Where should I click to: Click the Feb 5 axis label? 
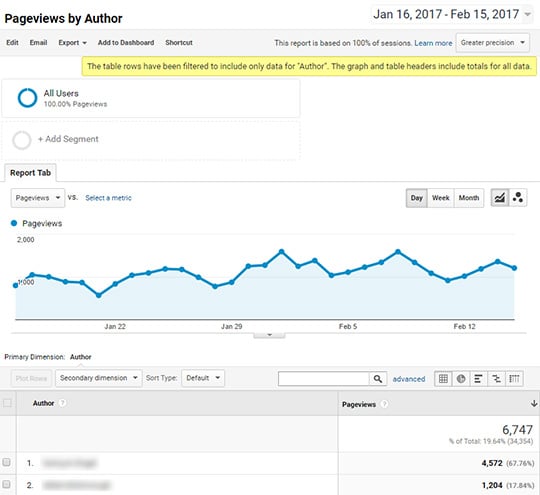coord(348,326)
